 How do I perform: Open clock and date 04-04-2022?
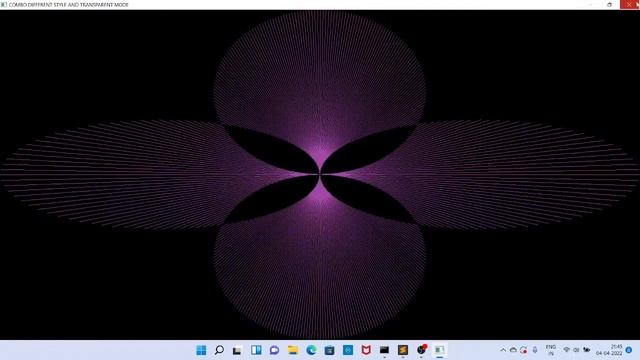609,350
